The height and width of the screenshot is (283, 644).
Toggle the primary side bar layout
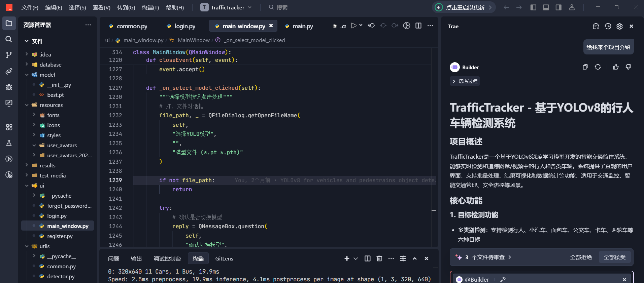533,7
